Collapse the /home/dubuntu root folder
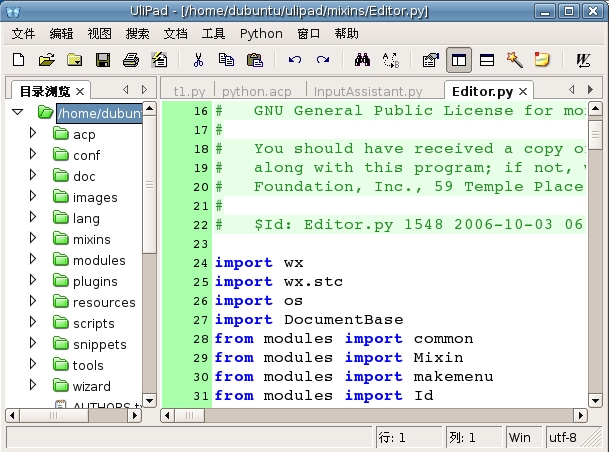Image resolution: width=609 pixels, height=452 pixels. [18, 113]
